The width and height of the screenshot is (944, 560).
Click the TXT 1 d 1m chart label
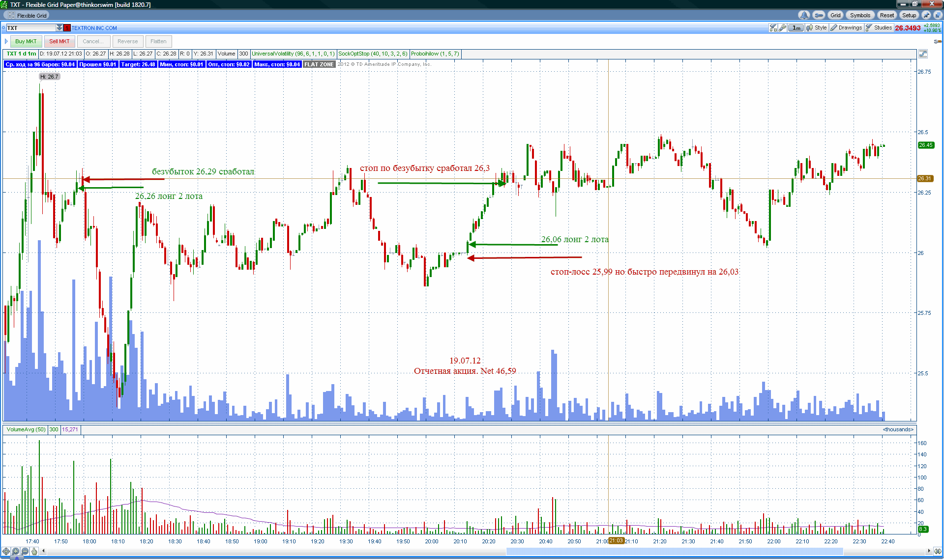[21, 54]
